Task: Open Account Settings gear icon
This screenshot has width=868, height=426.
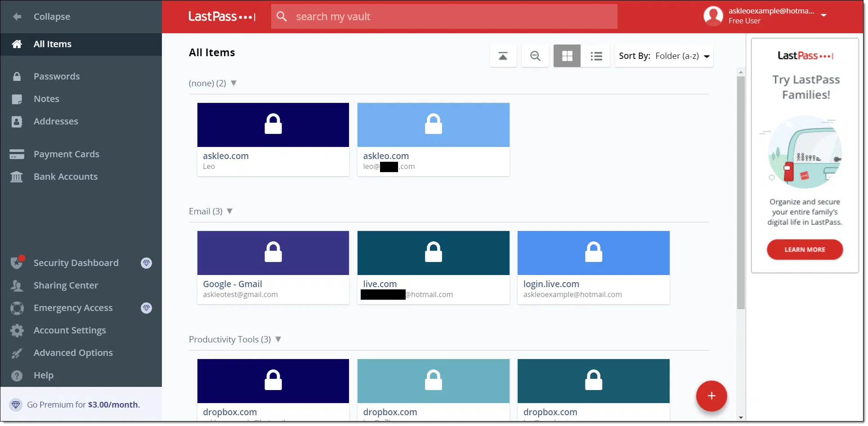Action: pos(17,330)
